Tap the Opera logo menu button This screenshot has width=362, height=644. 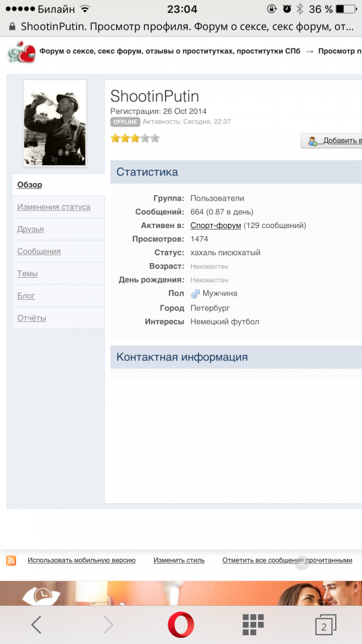click(181, 625)
